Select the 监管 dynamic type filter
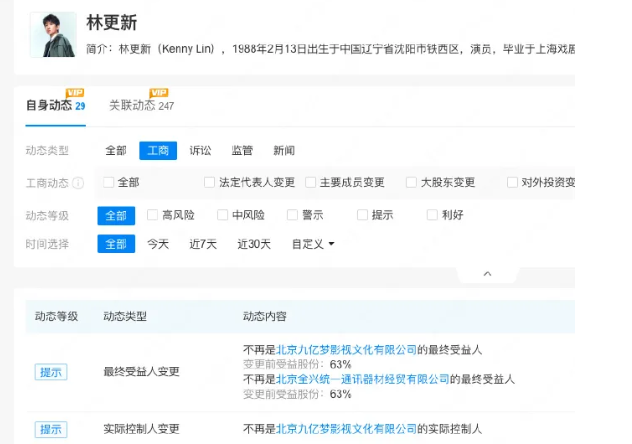The height and width of the screenshot is (444, 632). [242, 151]
